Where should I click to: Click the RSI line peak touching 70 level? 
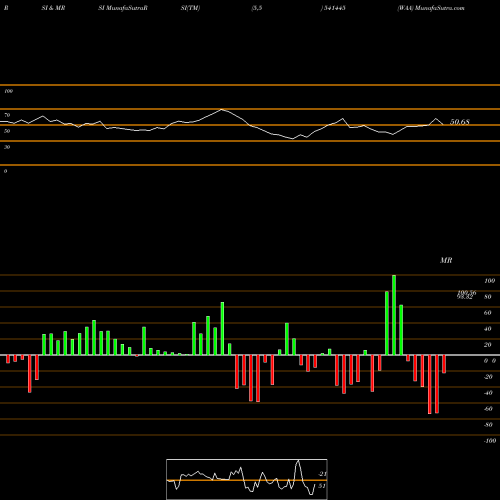pos(222,109)
